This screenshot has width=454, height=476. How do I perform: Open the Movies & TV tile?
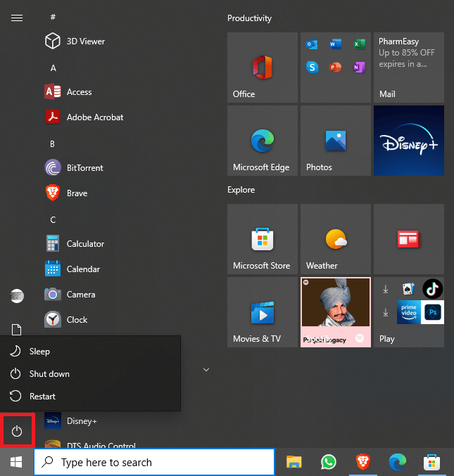(262, 311)
